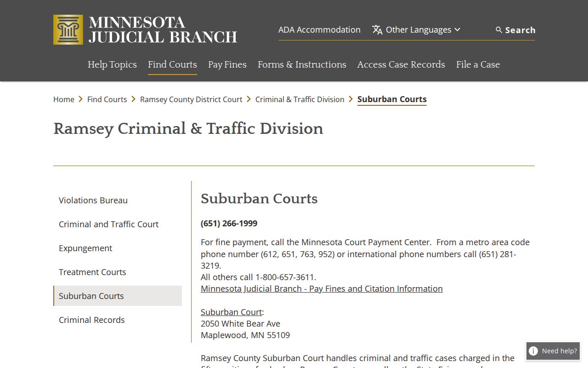Open Criminal & Traffic Division breadcrumb
The width and height of the screenshot is (588, 368).
(300, 99)
